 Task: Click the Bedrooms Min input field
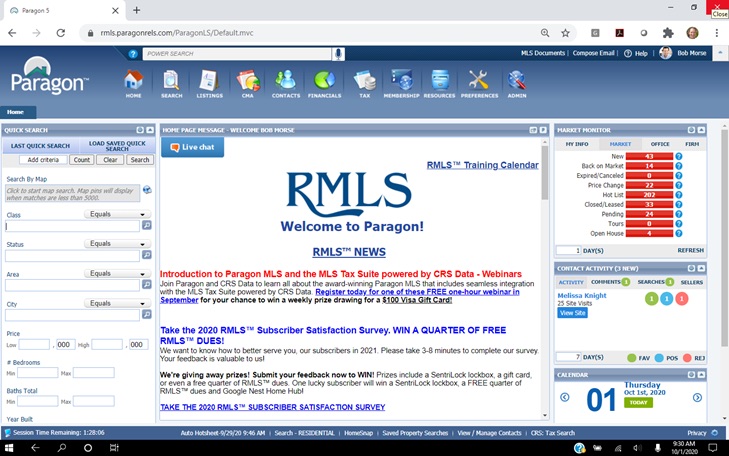(38, 373)
